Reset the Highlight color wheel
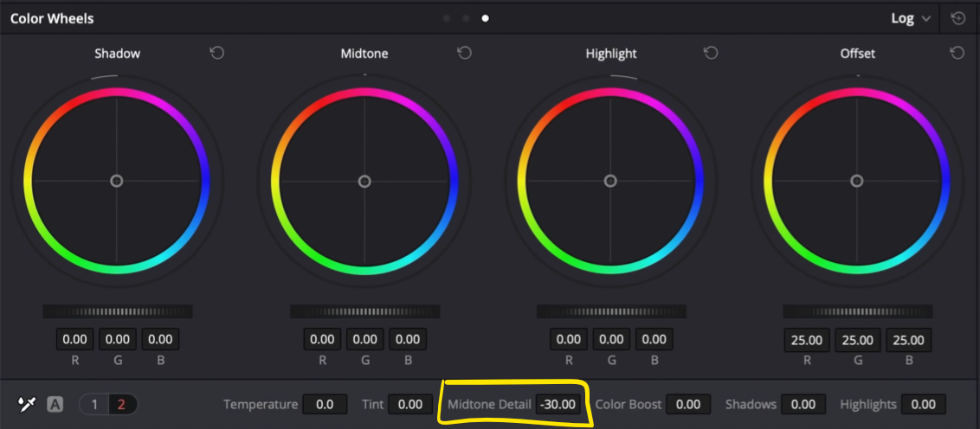 (x=711, y=53)
